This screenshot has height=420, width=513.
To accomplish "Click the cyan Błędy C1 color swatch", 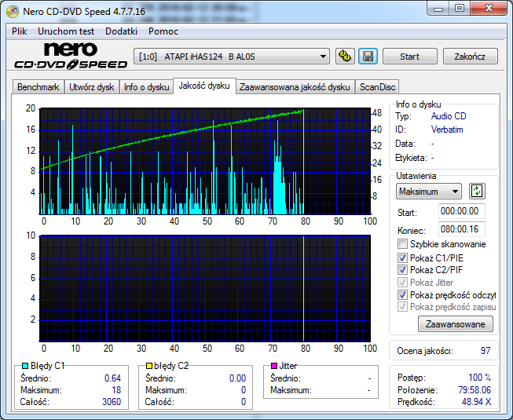I will [x=25, y=366].
